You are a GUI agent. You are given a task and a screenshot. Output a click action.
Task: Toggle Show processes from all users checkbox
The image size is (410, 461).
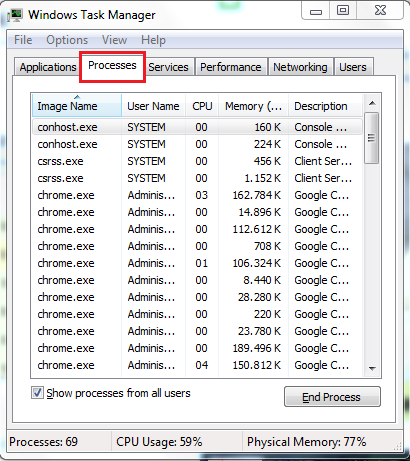coord(37,393)
